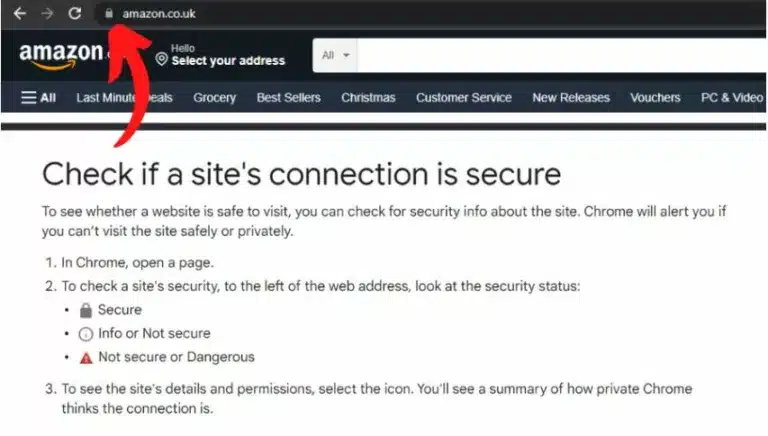
Task: Click the browser back arrow
Action: (20, 14)
